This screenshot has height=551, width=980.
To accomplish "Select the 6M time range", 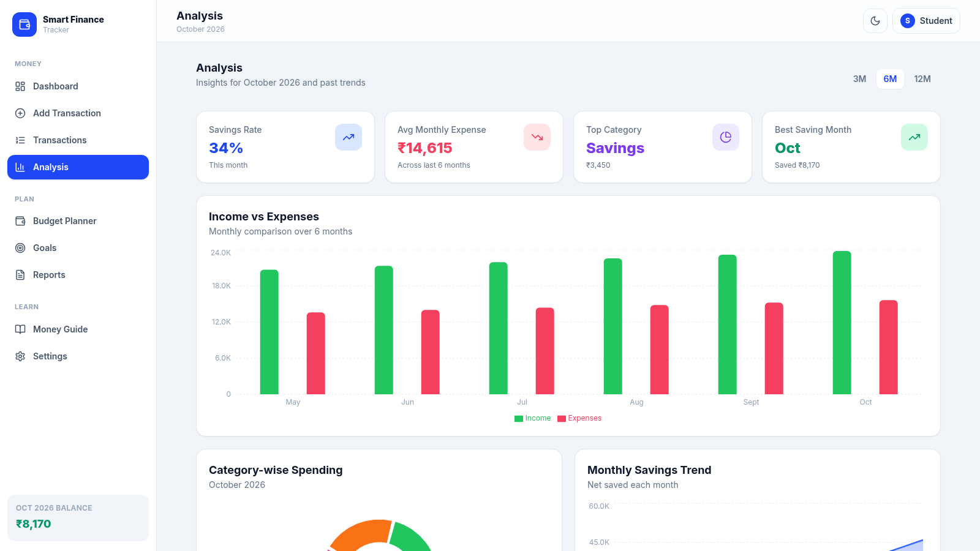I will [890, 79].
